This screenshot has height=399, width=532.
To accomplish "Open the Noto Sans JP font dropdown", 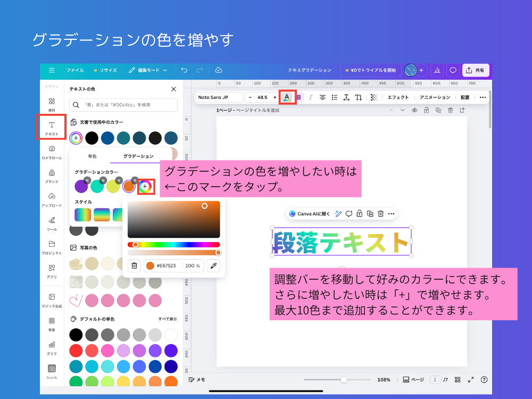I will click(219, 97).
